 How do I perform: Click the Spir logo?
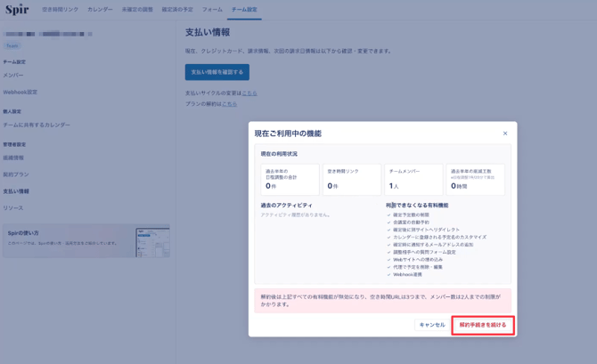pyautogui.click(x=17, y=10)
